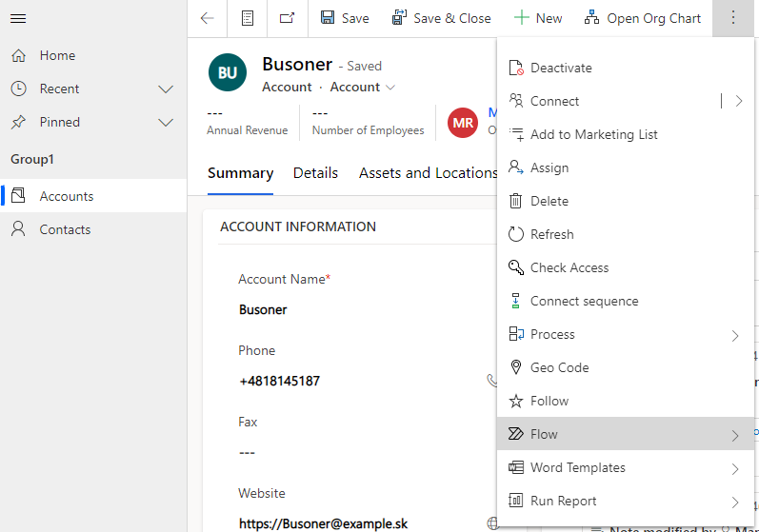759x532 pixels.
Task: Go back using the back arrow icon
Action: click(208, 18)
